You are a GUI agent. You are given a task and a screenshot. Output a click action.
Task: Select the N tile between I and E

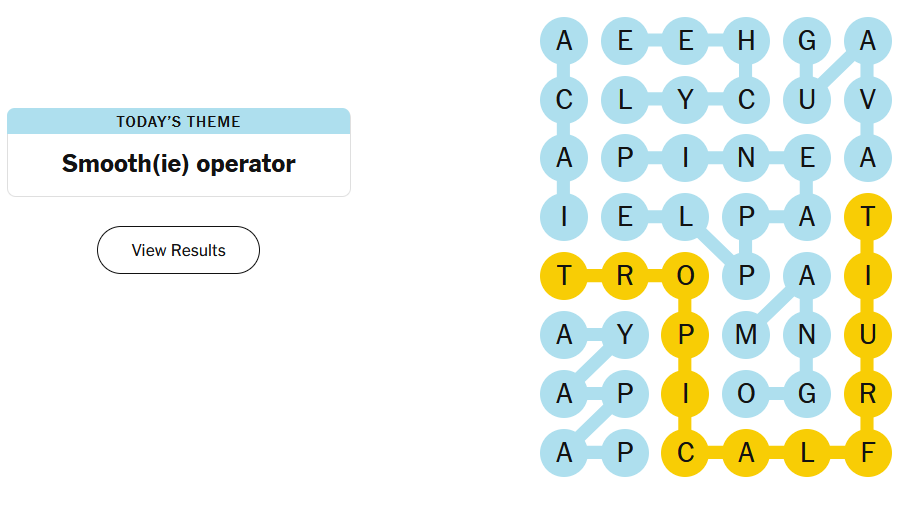[746, 158]
